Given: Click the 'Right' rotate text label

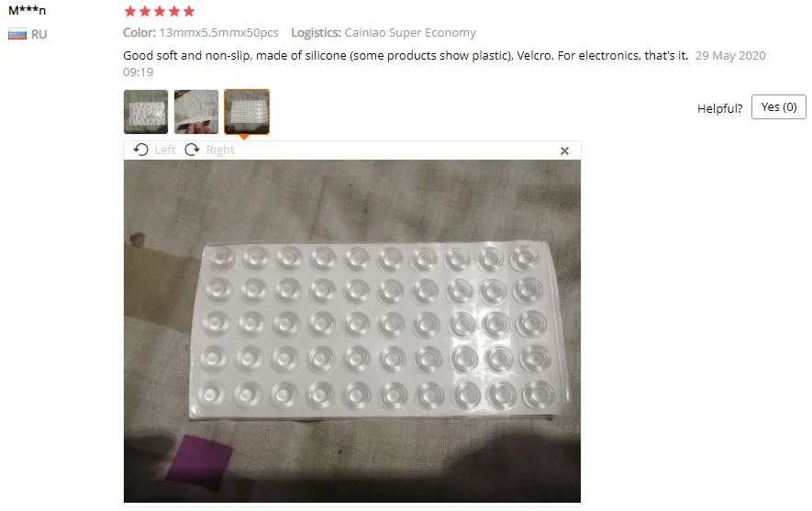Looking at the screenshot, I should click(x=220, y=150).
